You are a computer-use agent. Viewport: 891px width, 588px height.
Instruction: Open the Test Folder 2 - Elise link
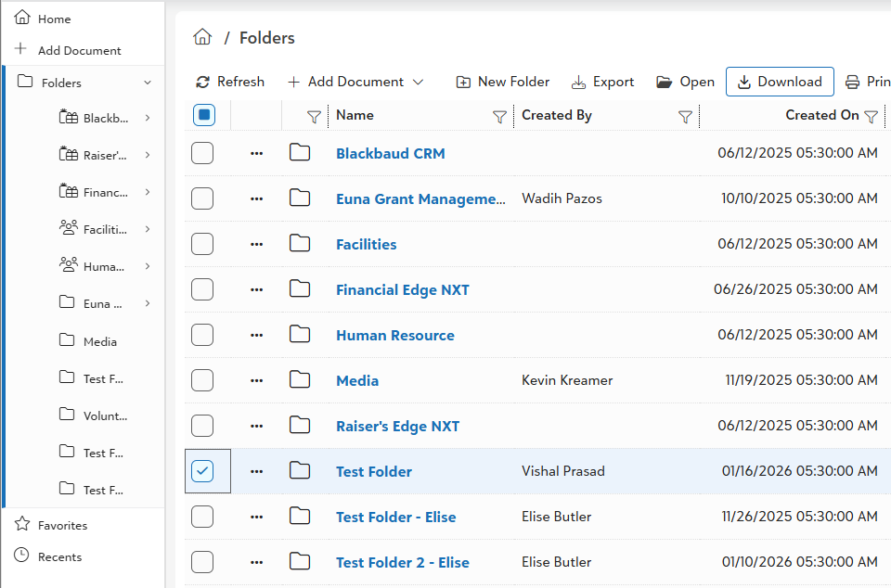tap(403, 562)
